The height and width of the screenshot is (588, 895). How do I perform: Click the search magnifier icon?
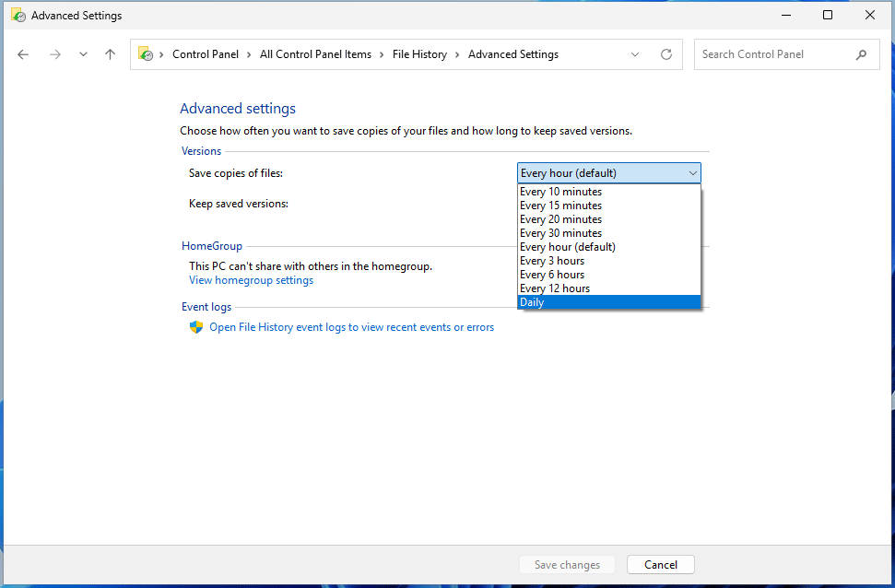(x=862, y=54)
